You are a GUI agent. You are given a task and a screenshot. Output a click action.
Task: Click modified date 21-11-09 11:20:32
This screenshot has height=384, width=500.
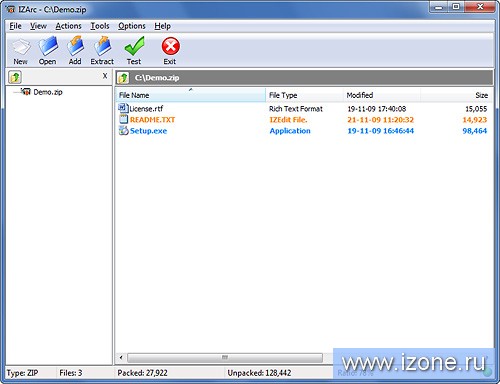[x=380, y=120]
